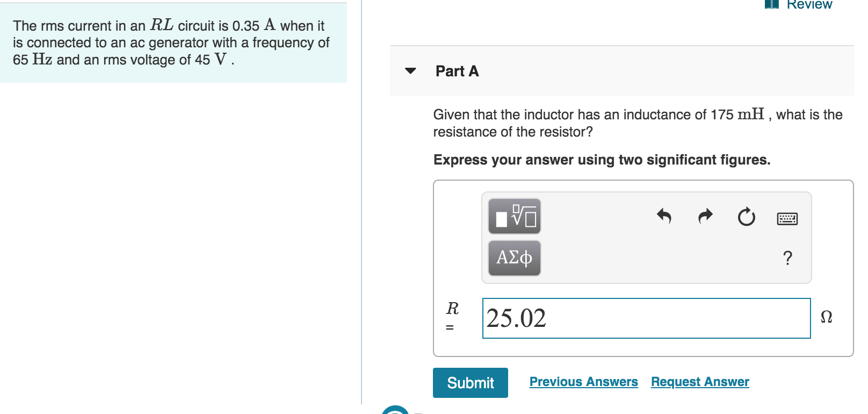Open the math symbols template palette
Viewport: 868px width, 414px height.
[x=514, y=216]
